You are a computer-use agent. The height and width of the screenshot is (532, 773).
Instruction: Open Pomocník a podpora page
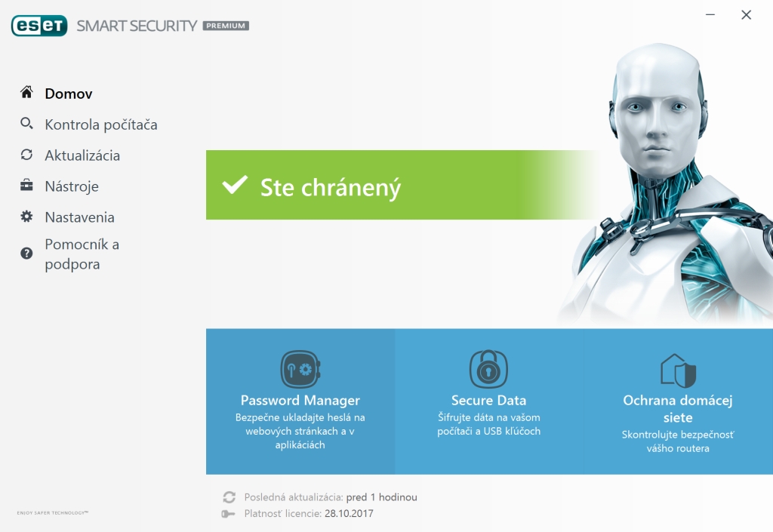coord(82,254)
